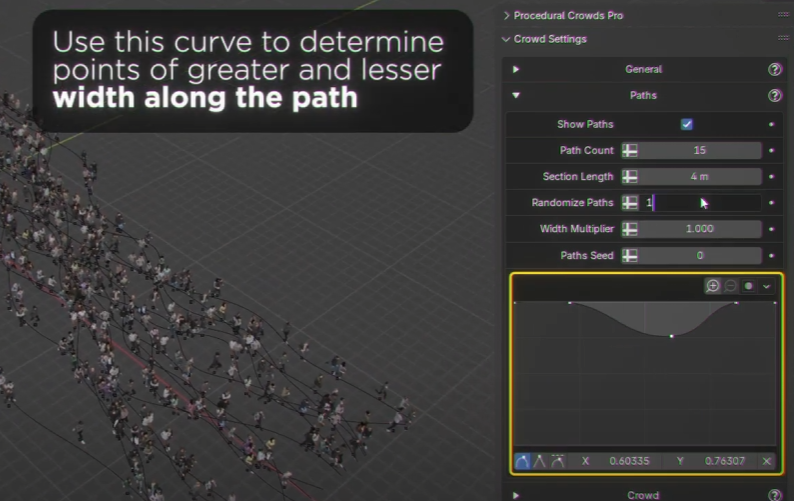This screenshot has width=794, height=501.
Task: Set curve handle type to Vector
Action: 540,461
